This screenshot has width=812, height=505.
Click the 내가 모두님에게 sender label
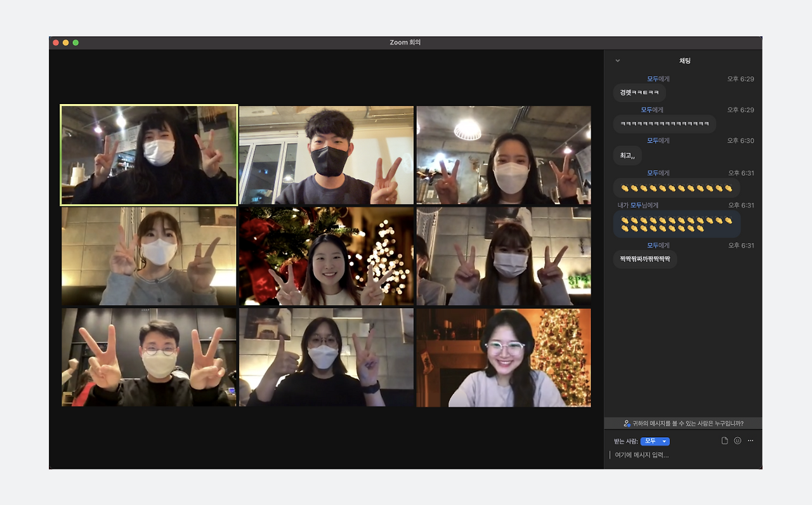pos(638,206)
